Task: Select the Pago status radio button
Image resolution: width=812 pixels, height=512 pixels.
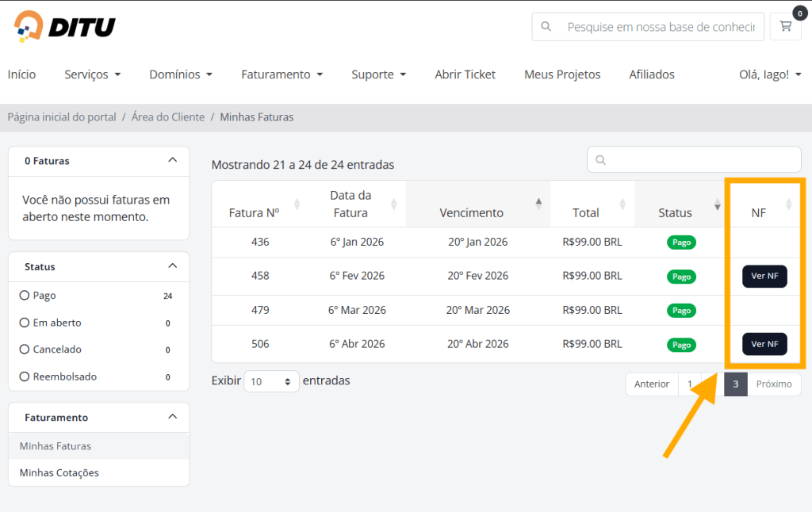Action: point(25,296)
